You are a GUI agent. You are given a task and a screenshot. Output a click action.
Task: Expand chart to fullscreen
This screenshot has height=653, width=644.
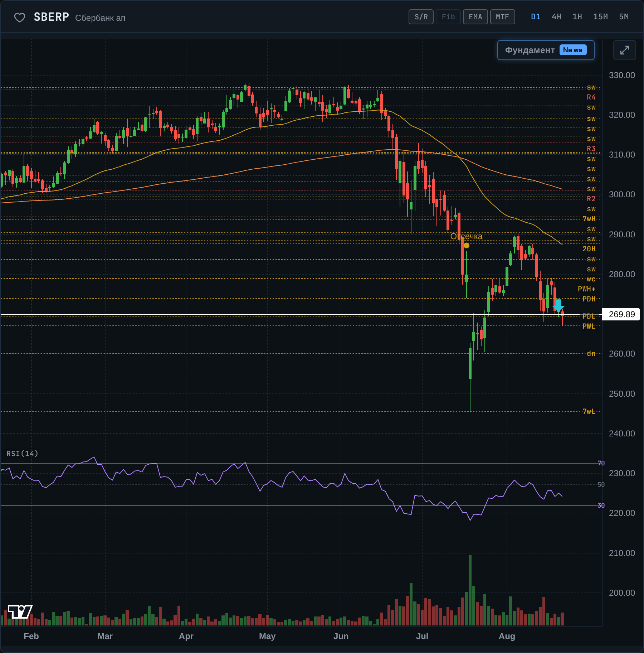[x=624, y=50]
